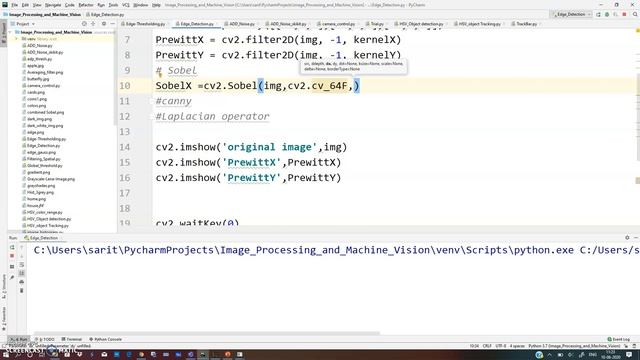
Task: Click the pin tab icon in Run panel
Action: [x=12, y=277]
